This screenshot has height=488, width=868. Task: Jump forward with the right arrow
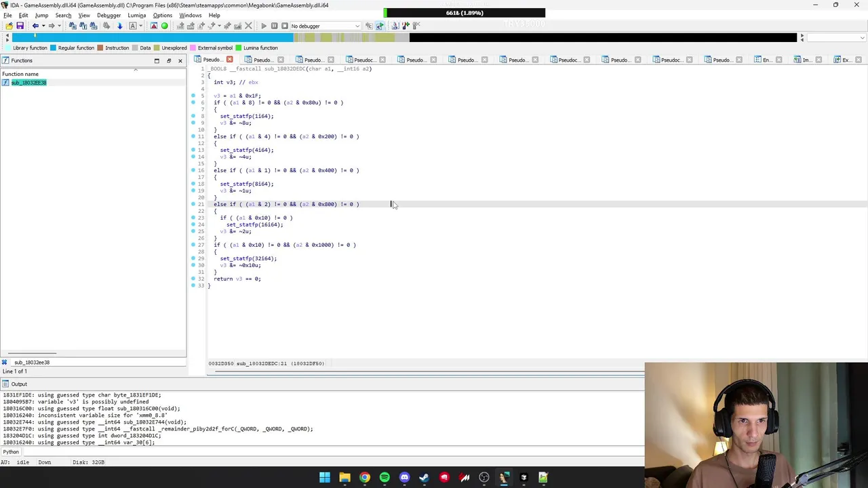click(51, 26)
